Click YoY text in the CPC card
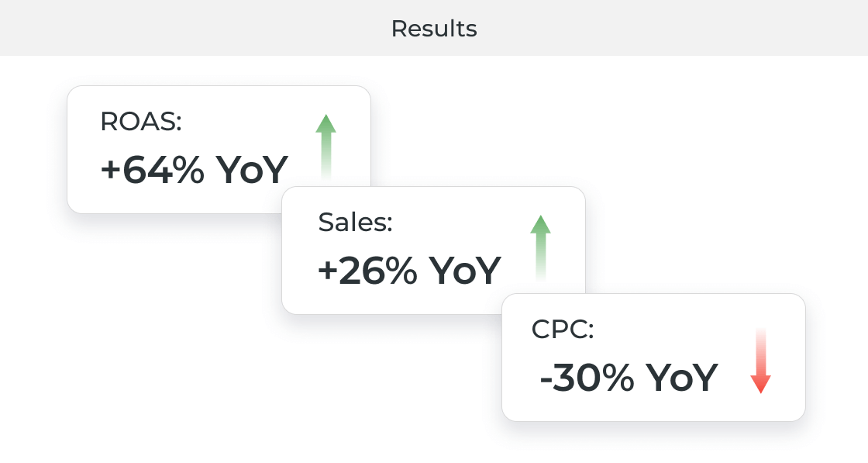 click(x=682, y=378)
